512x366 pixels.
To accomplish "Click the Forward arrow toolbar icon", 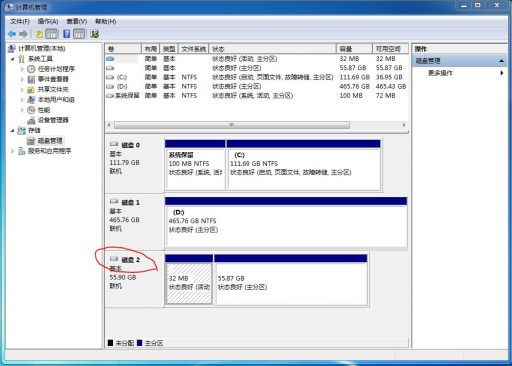I will click(23, 34).
